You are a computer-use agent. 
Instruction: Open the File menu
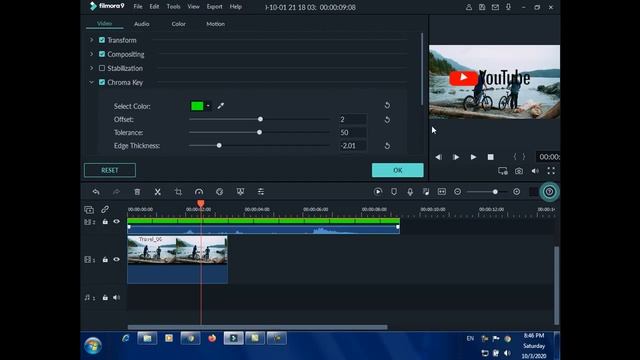point(138,7)
